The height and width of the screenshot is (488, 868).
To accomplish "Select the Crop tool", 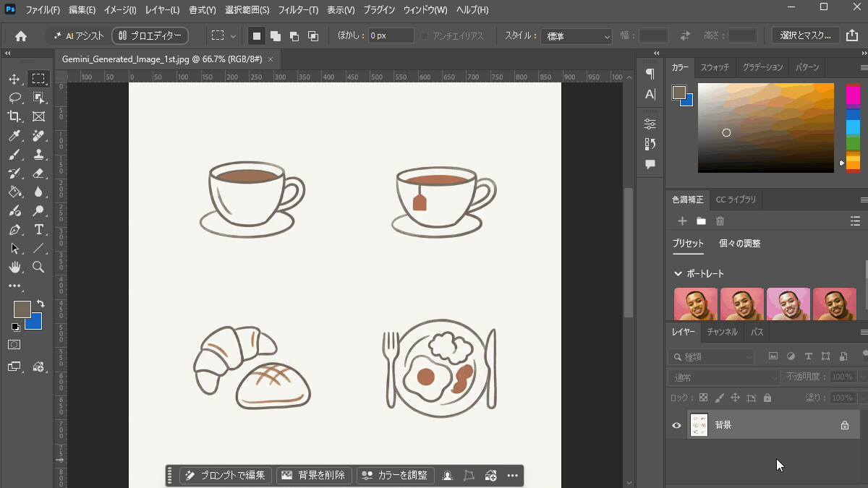I will click(14, 116).
